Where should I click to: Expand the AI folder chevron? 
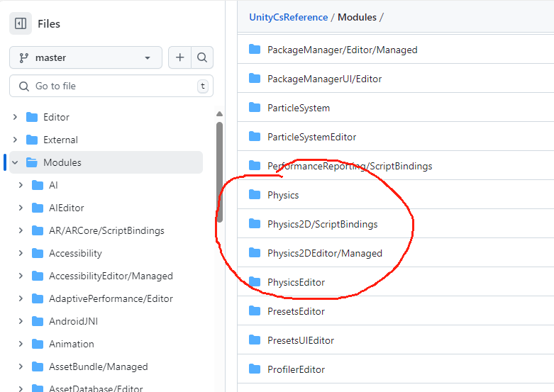[x=21, y=185]
